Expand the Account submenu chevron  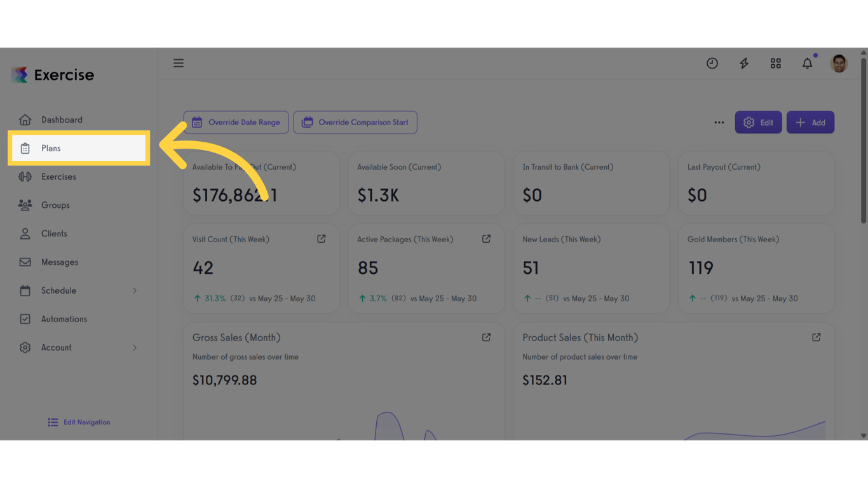pos(135,348)
